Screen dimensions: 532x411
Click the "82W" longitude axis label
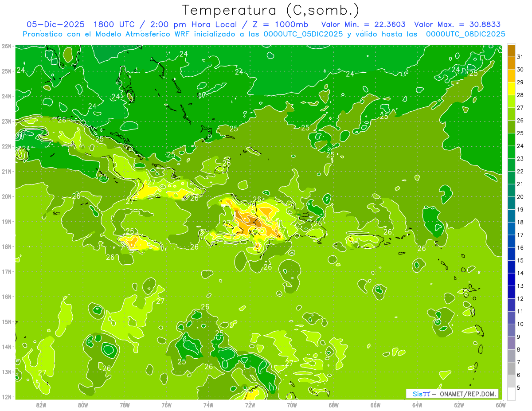click(41, 405)
